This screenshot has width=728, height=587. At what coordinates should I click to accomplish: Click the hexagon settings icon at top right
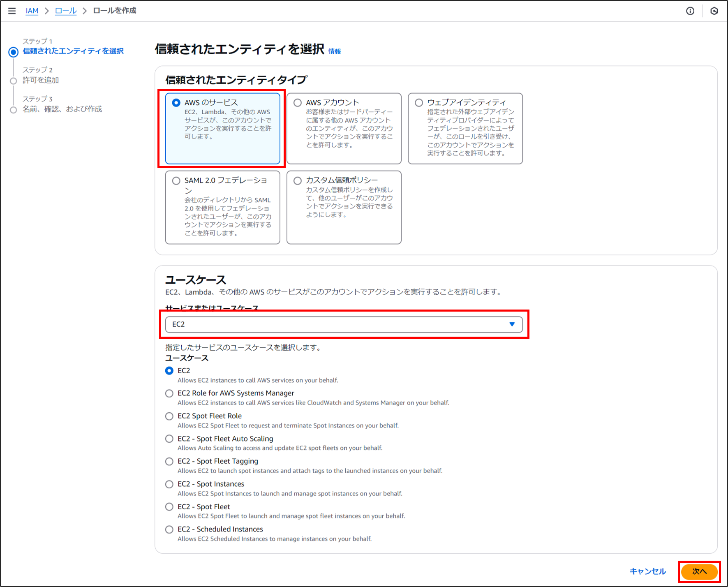click(714, 11)
